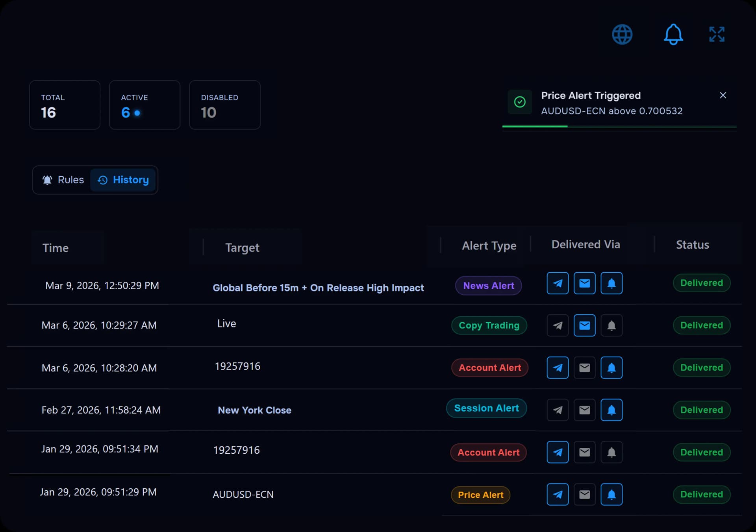Click Telegram icon in Price Alert row

pyautogui.click(x=558, y=494)
